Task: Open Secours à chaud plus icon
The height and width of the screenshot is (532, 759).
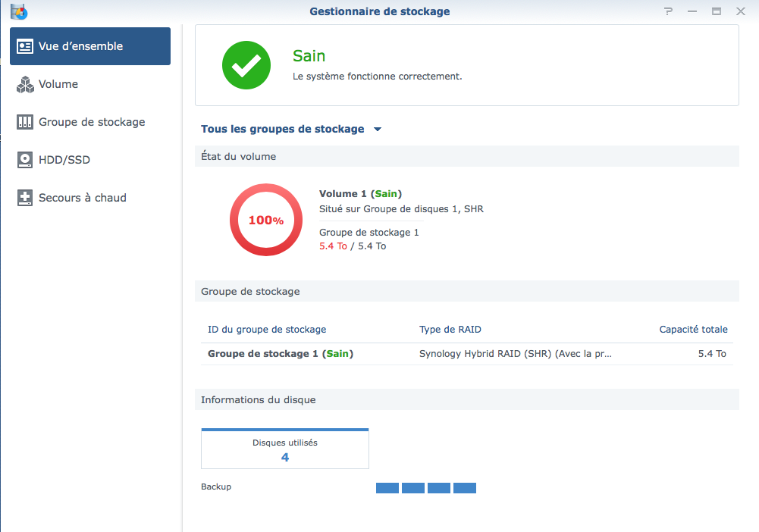Action: [x=25, y=198]
